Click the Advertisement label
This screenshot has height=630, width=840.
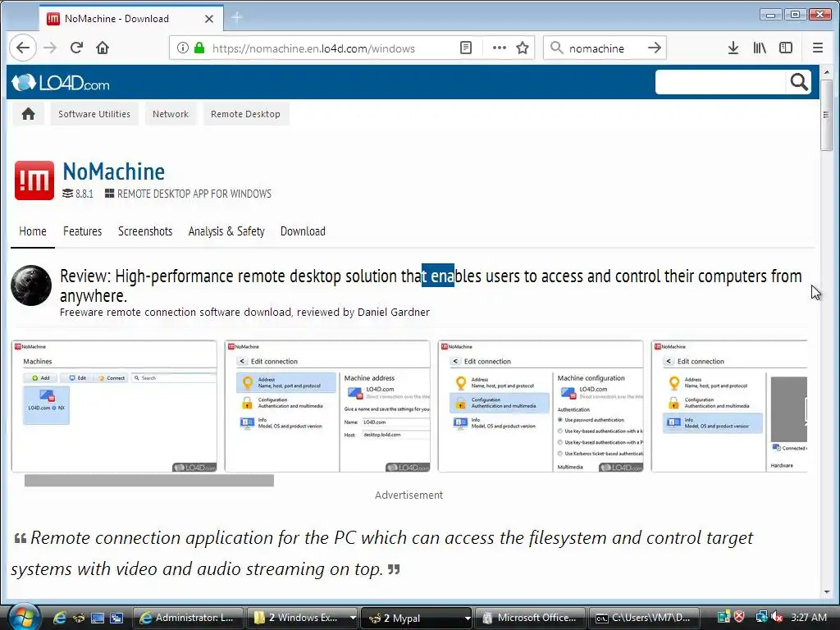click(409, 495)
